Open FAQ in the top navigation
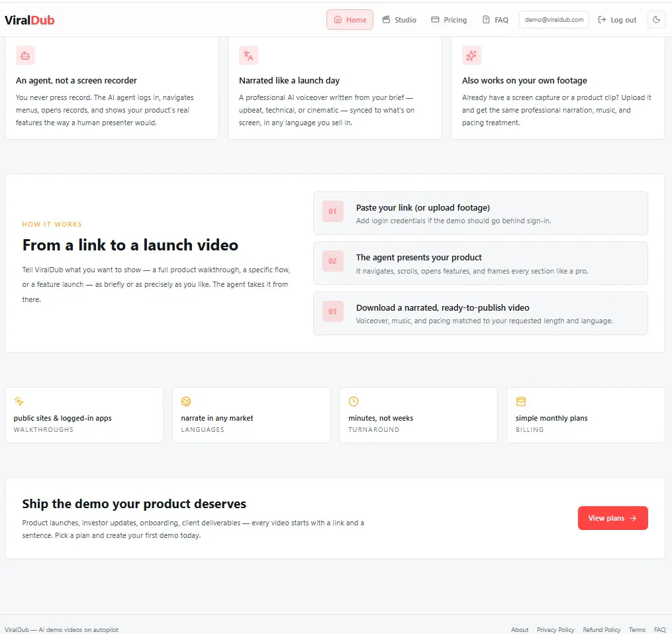Viewport: 672px width, 634px height. (x=495, y=20)
